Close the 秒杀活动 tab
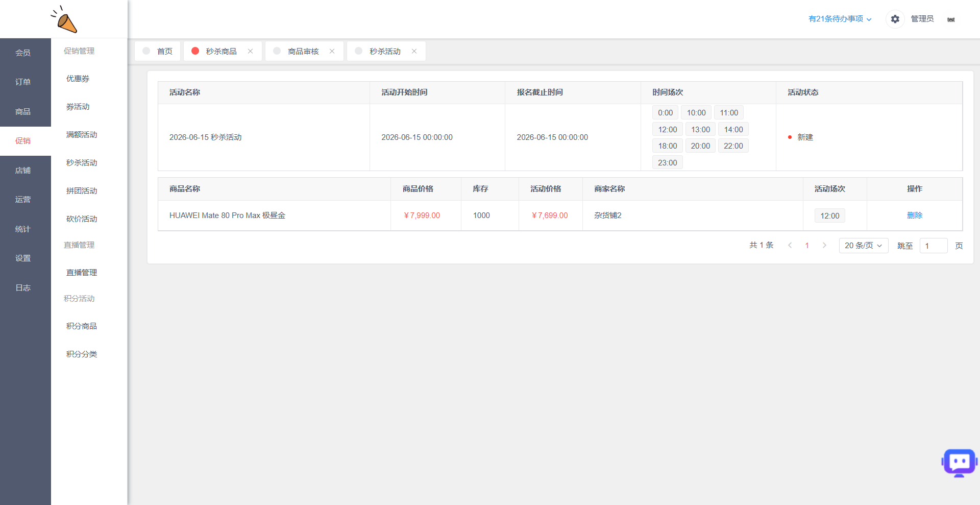This screenshot has width=980, height=505. click(x=414, y=51)
